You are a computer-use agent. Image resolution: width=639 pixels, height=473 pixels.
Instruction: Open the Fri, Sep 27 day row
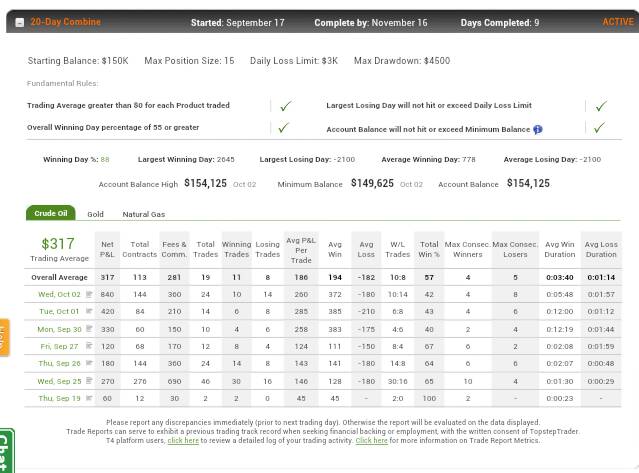[x=59, y=346]
